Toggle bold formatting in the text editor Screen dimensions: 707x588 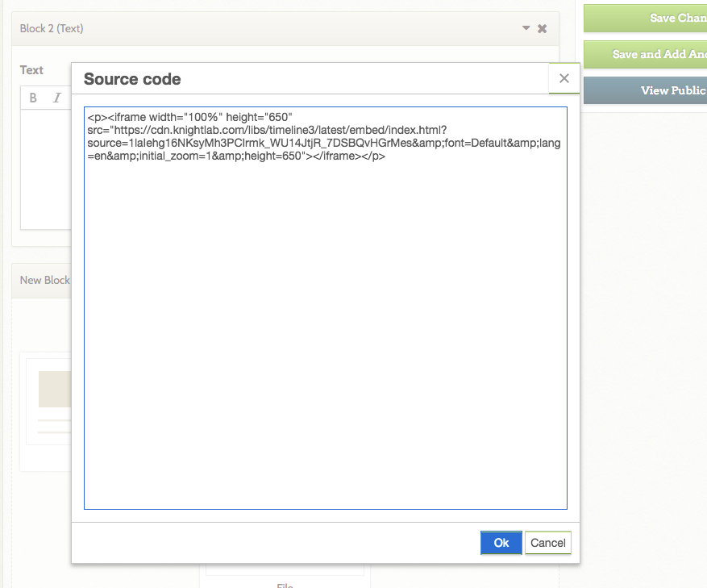[x=33, y=98]
